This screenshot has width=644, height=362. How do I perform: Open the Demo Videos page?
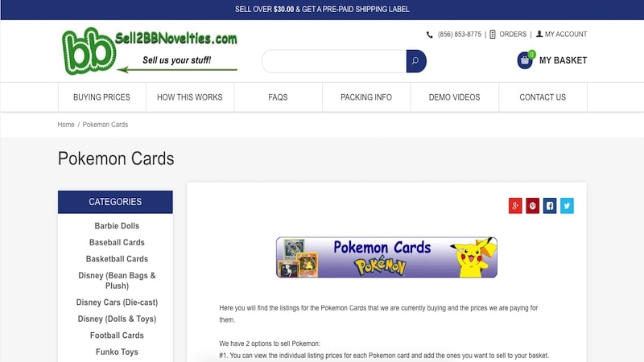[455, 97]
